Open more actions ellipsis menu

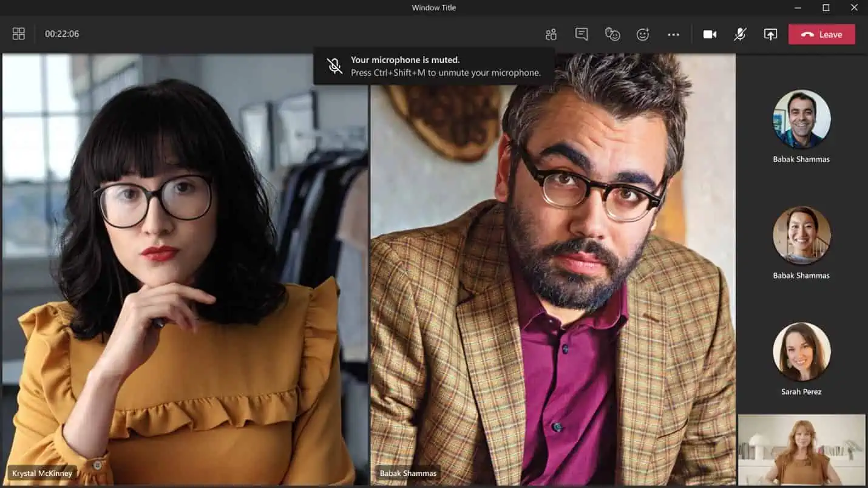[673, 35]
